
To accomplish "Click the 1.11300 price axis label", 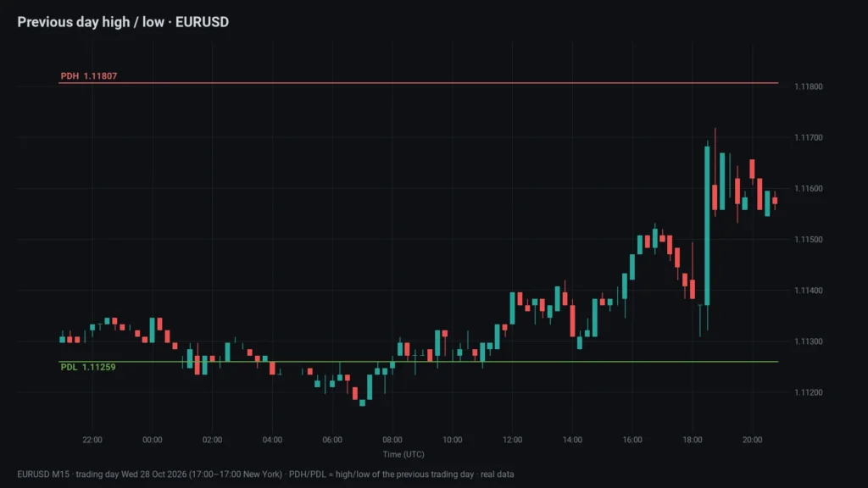I will pyautogui.click(x=808, y=341).
